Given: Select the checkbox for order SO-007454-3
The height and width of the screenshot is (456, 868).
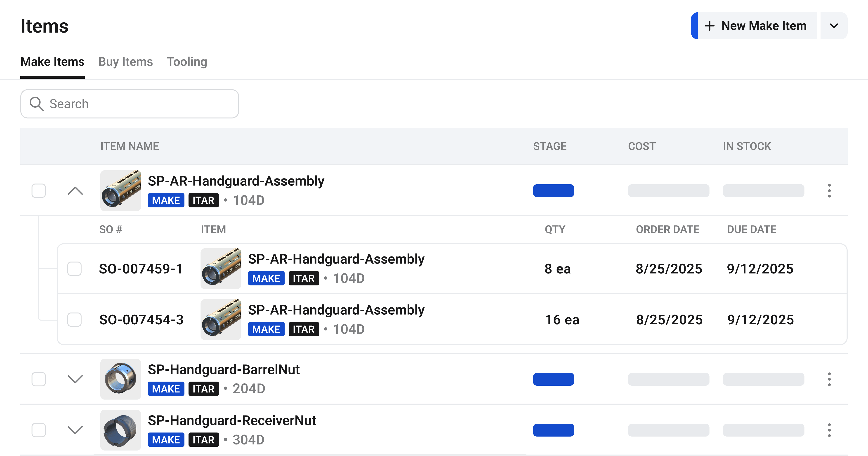Looking at the screenshot, I should coord(74,319).
